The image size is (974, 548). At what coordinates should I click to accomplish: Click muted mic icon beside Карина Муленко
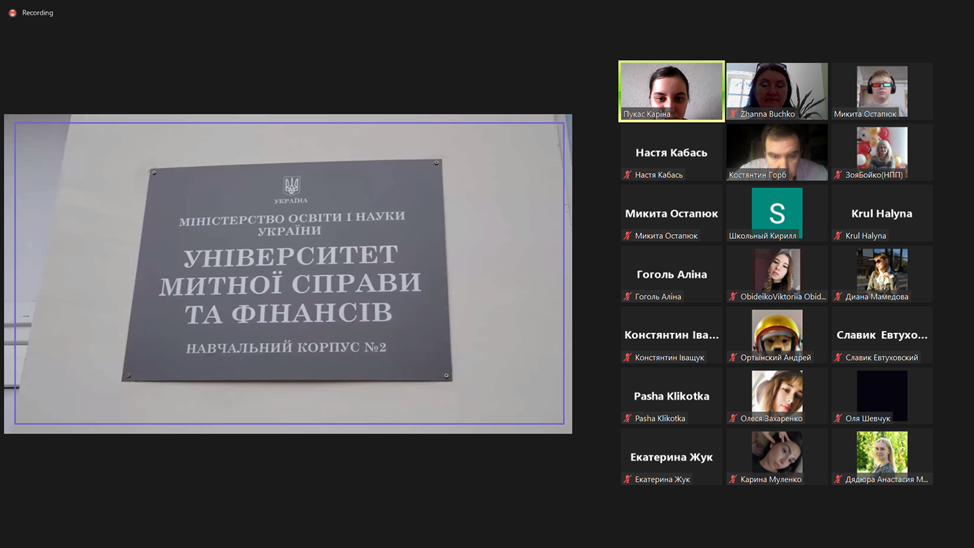click(x=733, y=479)
